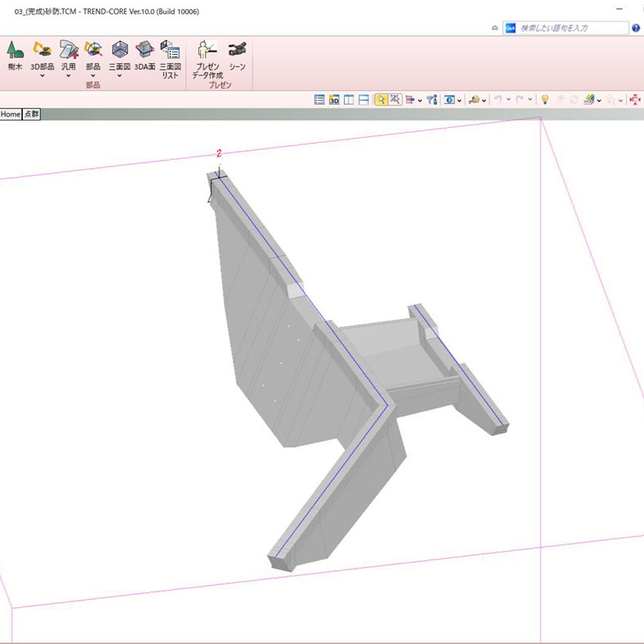Click the 樹木 tree tool icon
This screenshot has width=644, height=644.
coord(15,51)
